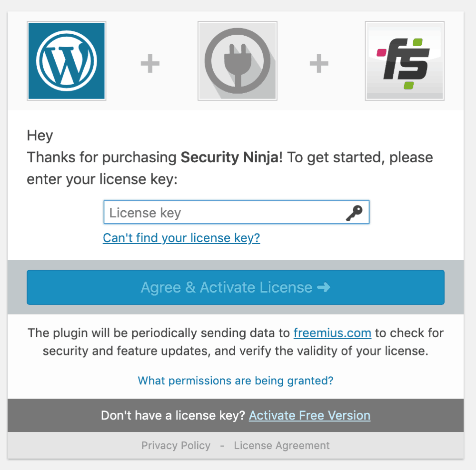Focus the License key input field
Image resolution: width=476 pixels, height=470 pixels.
click(224, 213)
